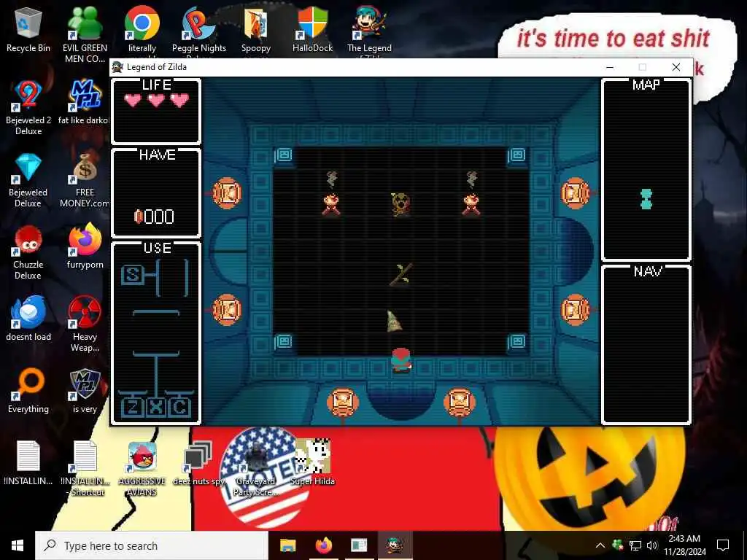Click the tray icon left of network
747x560 pixels.
[618, 545]
